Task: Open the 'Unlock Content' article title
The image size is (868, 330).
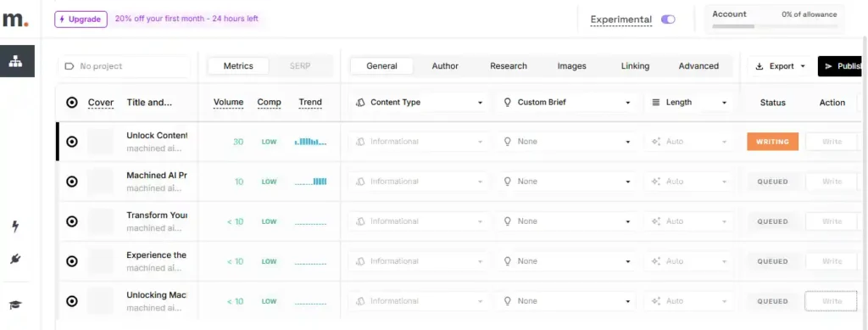Action: point(157,136)
